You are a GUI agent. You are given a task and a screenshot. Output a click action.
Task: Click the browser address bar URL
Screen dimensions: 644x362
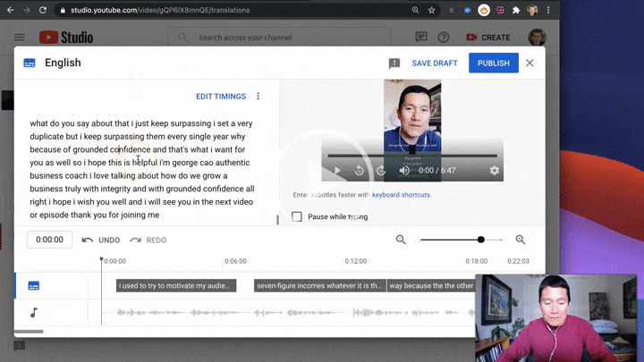pos(160,10)
